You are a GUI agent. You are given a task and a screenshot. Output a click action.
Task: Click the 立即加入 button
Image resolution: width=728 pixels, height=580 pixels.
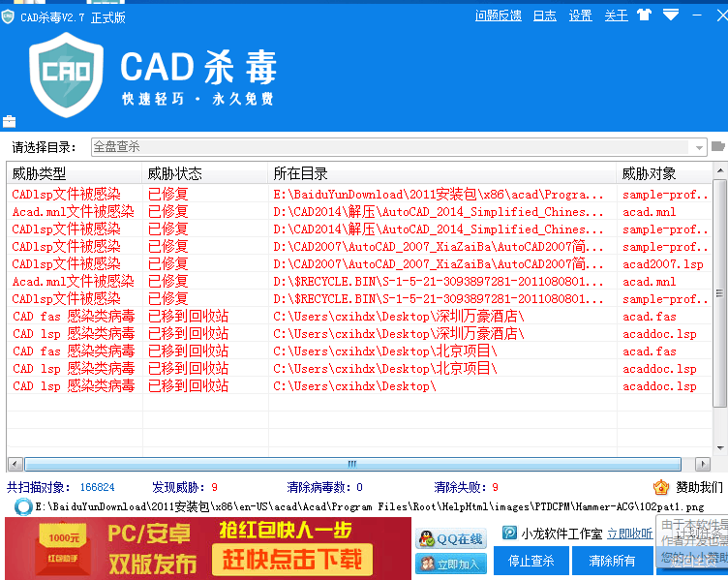coord(451,564)
